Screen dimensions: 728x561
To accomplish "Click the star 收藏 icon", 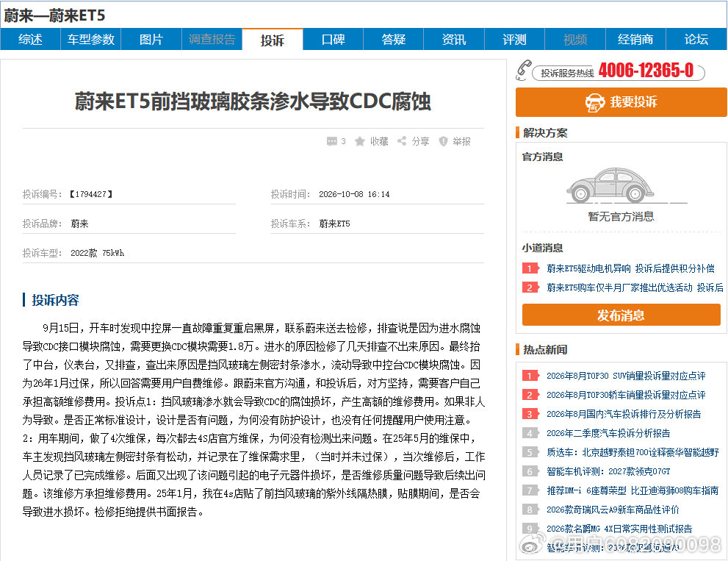I will pos(360,141).
